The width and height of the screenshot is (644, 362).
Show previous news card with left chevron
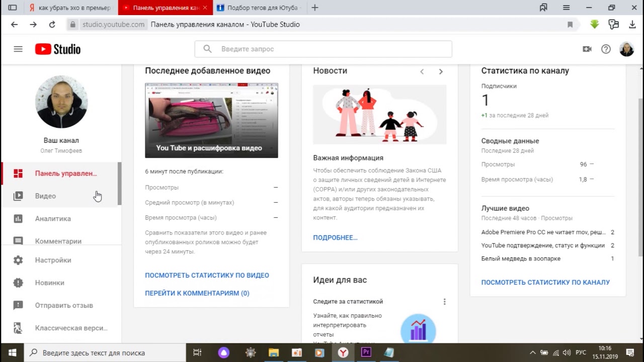[x=422, y=71]
